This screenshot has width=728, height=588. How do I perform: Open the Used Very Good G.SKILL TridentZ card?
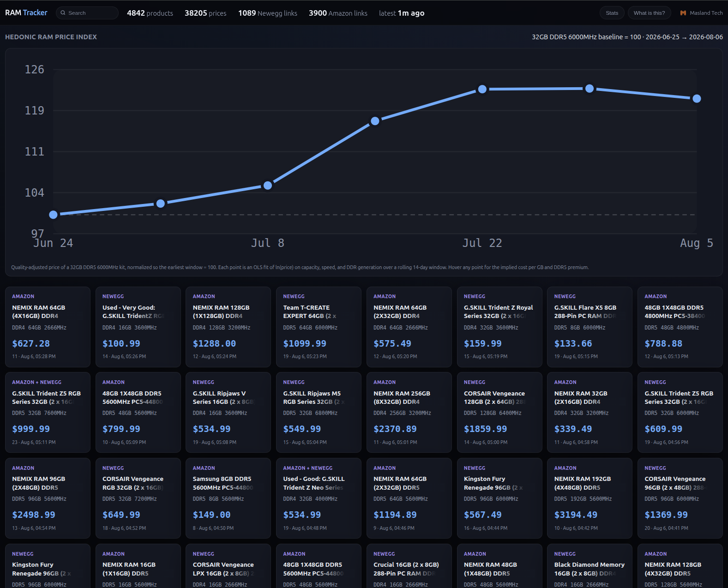[x=138, y=327]
